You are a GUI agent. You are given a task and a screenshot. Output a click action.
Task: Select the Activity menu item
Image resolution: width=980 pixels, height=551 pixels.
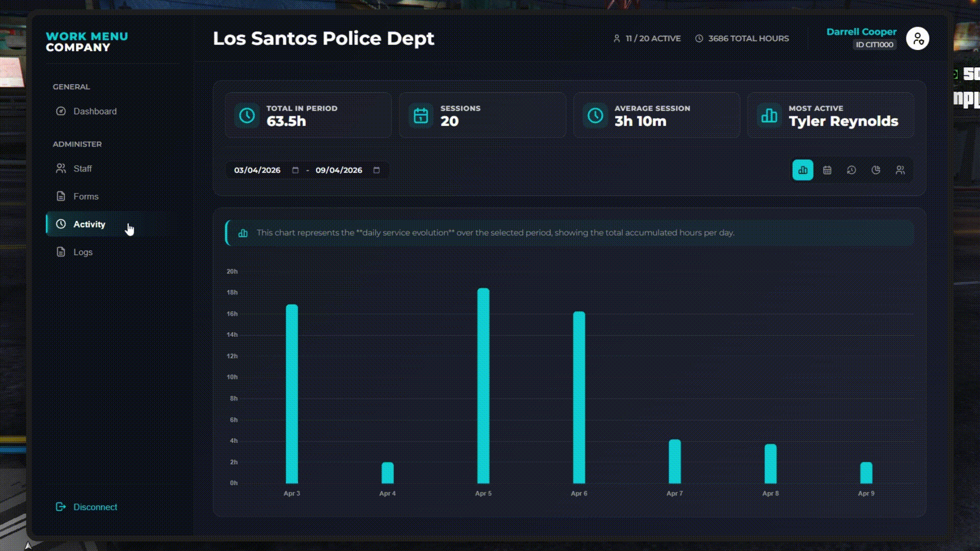click(89, 224)
